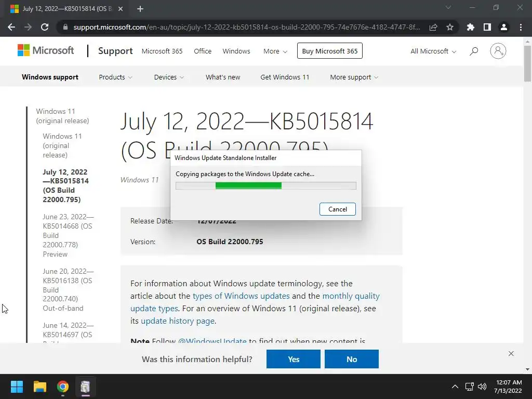Screen dimensions: 532x399
Task: Open What's new nav item
Action: click(x=223, y=77)
